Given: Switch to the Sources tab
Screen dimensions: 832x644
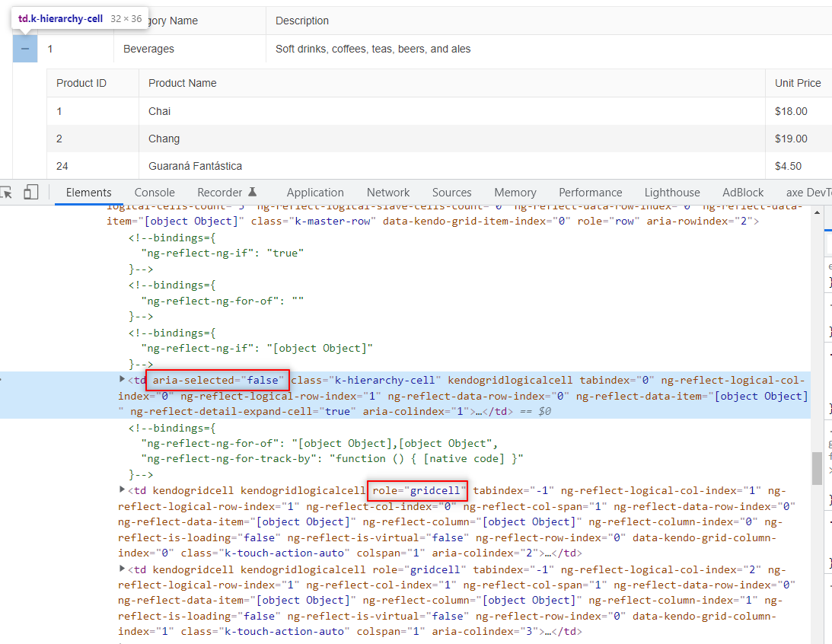Looking at the screenshot, I should point(451,192).
